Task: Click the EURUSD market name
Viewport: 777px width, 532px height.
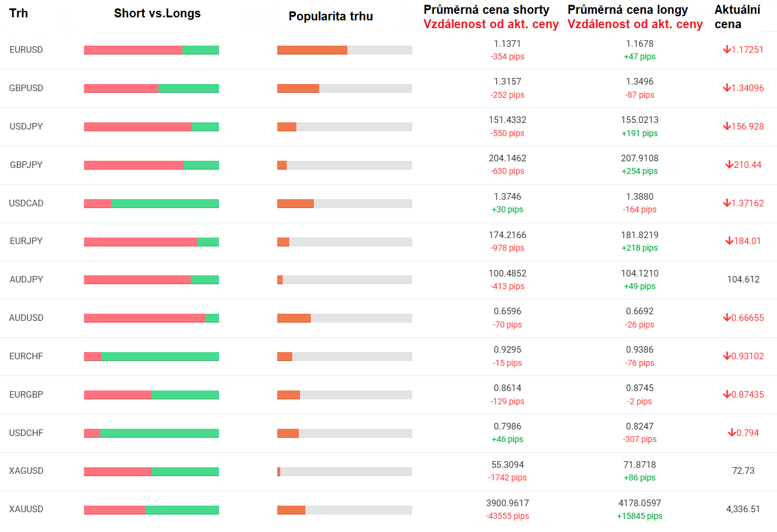Action: pos(26,50)
